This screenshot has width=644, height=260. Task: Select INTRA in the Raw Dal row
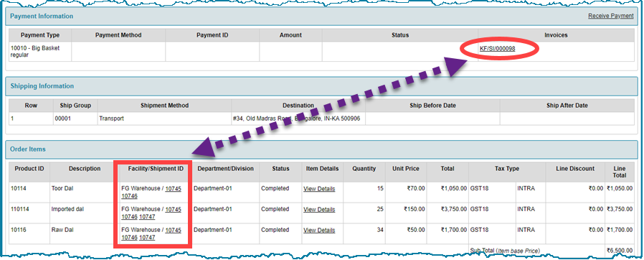pos(526,230)
